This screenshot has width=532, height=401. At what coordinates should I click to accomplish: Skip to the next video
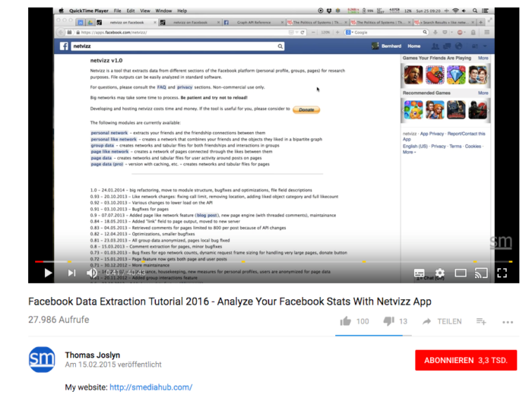click(x=71, y=273)
